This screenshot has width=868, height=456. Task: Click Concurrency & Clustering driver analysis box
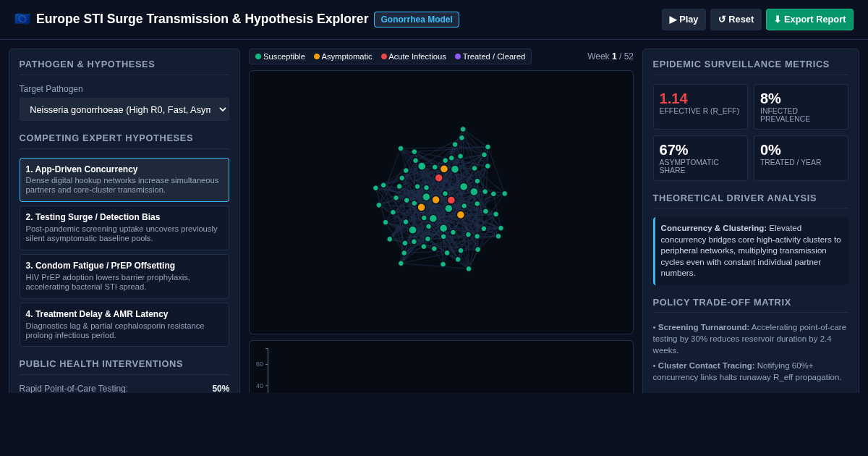[751, 250]
